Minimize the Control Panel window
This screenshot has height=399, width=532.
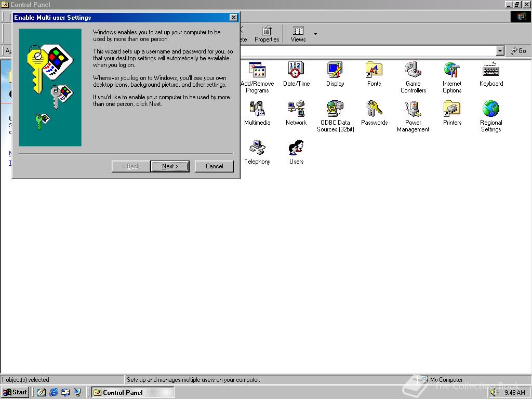509,4
